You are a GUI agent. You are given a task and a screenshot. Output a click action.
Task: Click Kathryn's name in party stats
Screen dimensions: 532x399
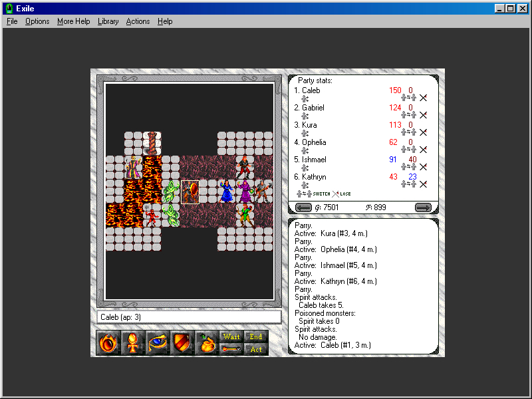[x=314, y=177]
